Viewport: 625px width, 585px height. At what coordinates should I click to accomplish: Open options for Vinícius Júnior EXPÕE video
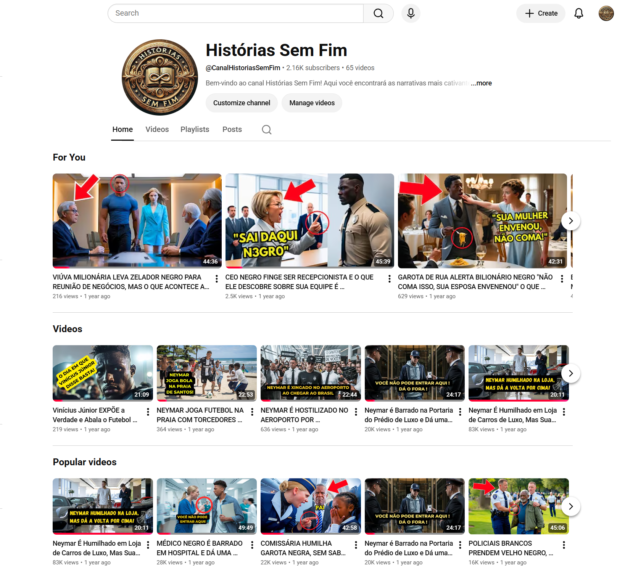tap(148, 412)
